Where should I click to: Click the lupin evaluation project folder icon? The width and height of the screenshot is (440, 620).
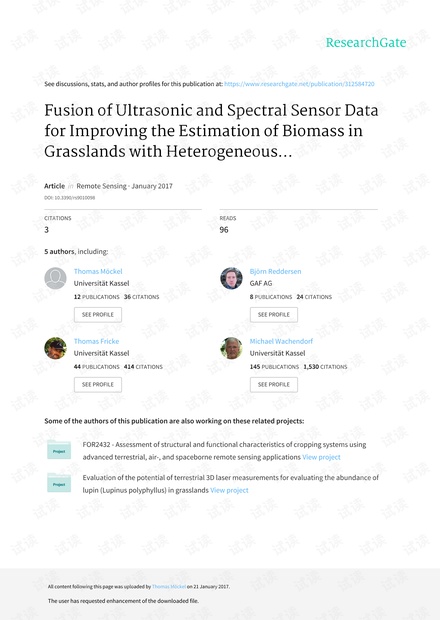coord(59,482)
